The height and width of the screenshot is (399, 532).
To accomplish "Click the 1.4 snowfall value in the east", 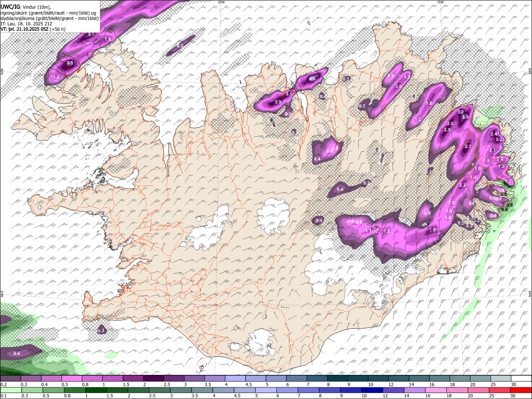I will point(473,177).
